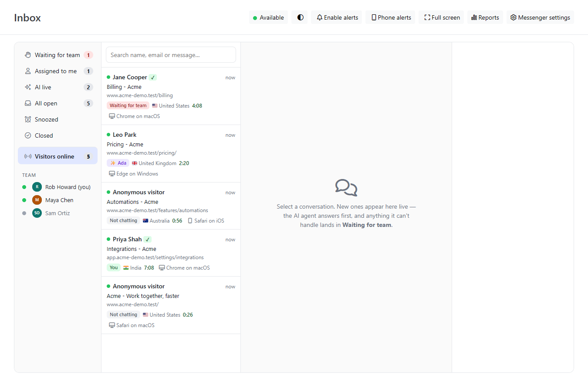
Task: Enable alerts with the bell button
Action: tap(337, 17)
